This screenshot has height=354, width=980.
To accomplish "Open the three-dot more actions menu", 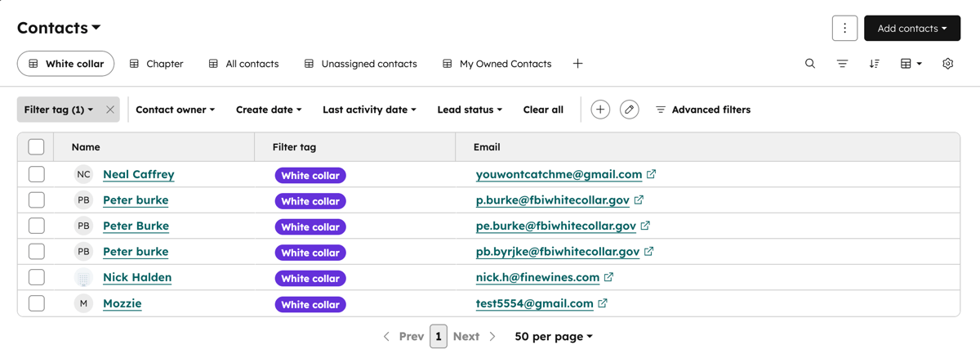I will pyautogui.click(x=844, y=28).
